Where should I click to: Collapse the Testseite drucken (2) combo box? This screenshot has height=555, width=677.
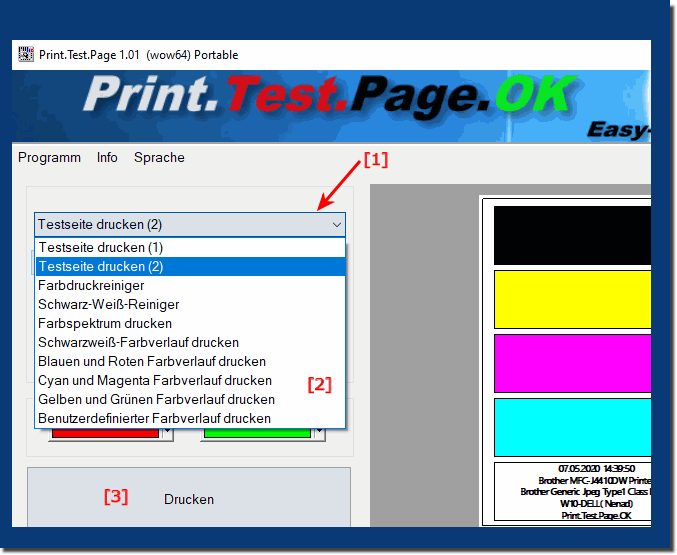pos(190,225)
